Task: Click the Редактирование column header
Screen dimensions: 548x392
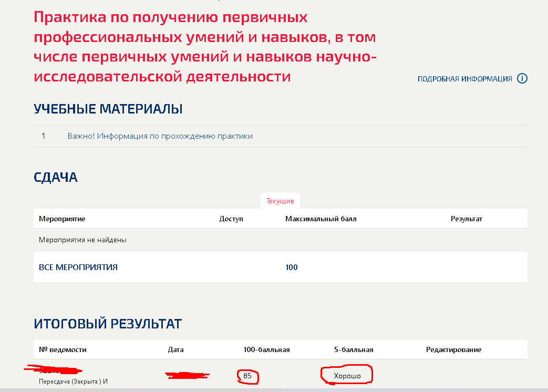Action: point(453,349)
